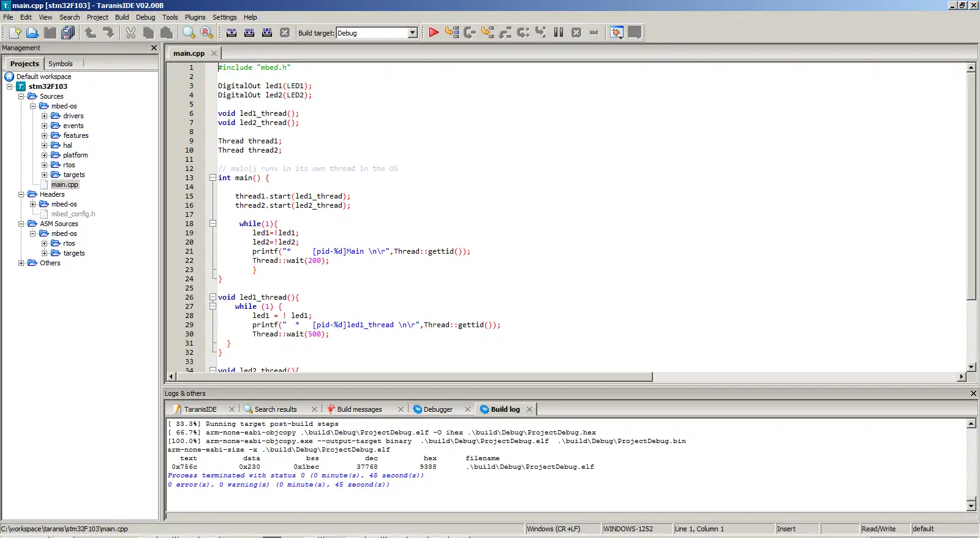Open the Plugins menu
This screenshot has height=538, width=980.
click(195, 17)
